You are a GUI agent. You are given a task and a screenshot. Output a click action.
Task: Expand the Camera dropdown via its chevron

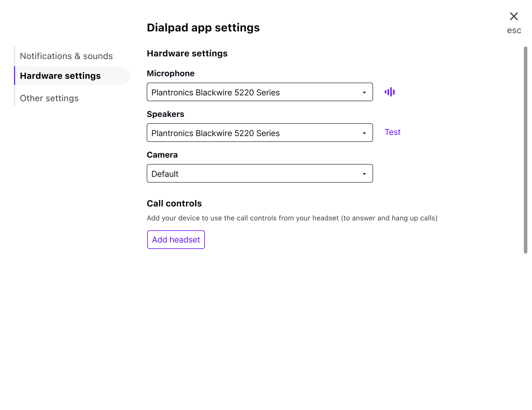[365, 174]
